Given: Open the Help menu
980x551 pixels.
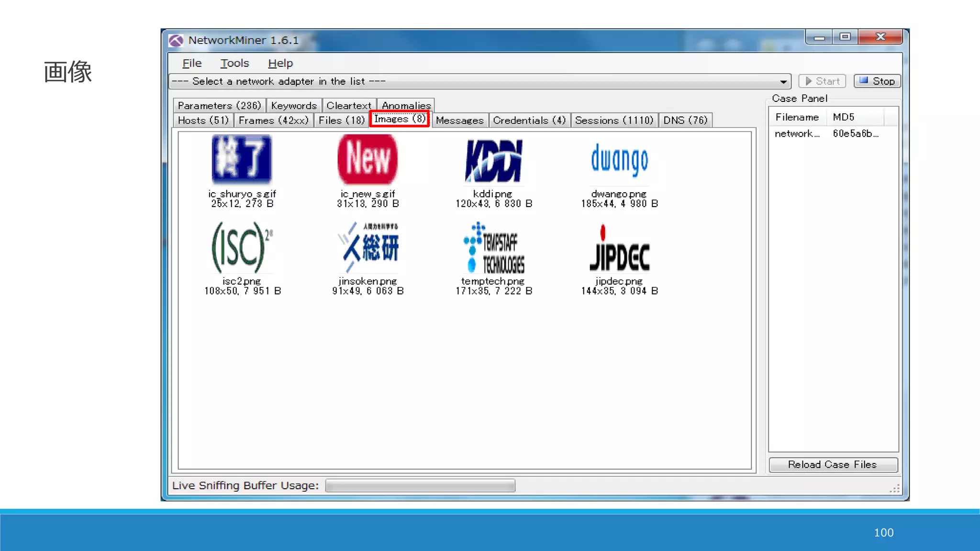Looking at the screenshot, I should pyautogui.click(x=280, y=64).
